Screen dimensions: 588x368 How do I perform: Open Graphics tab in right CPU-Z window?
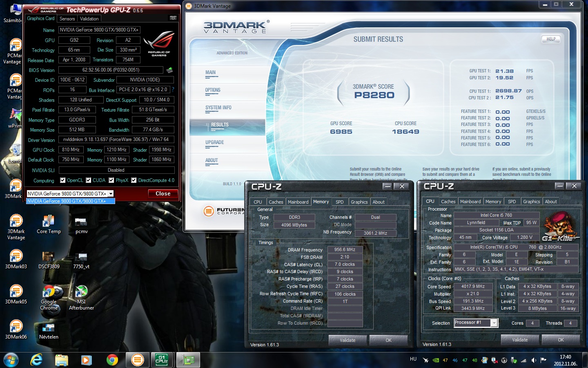point(531,202)
